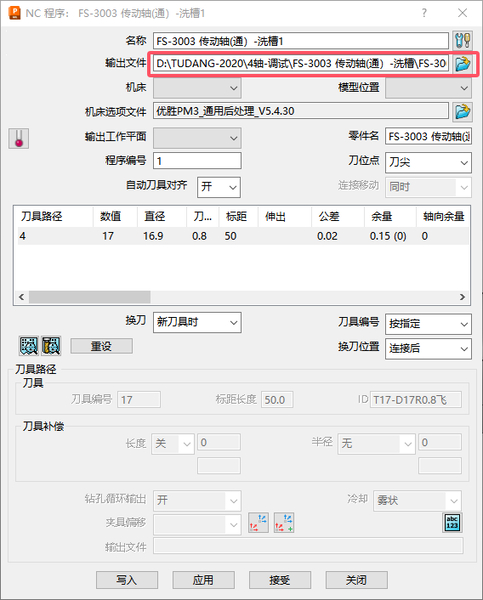This screenshot has height=600, width=483.
Task: Click the 程序编号 input field
Action: (x=197, y=161)
